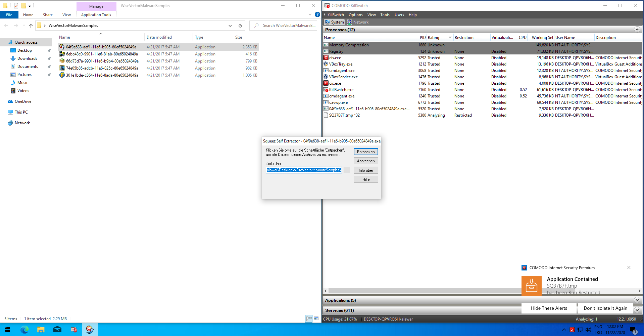The width and height of the screenshot is (644, 336).
Task: Open the KillSwitch menu
Action: 336,15
